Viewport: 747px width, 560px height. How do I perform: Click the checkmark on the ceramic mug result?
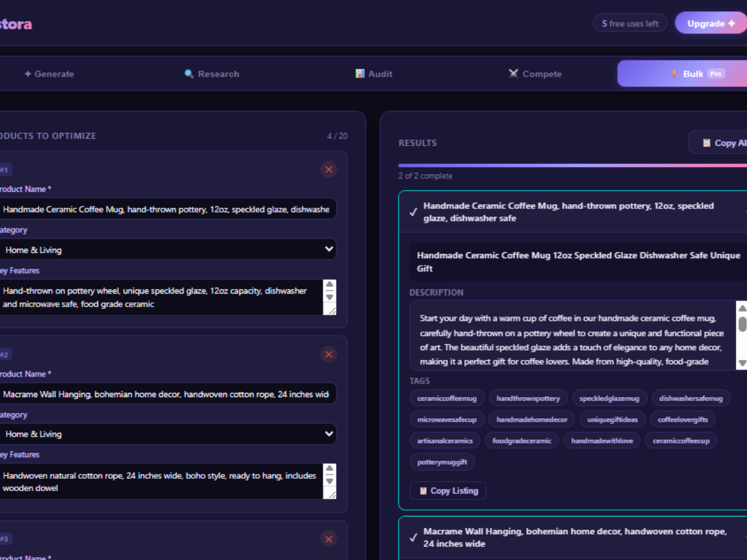[x=413, y=212]
